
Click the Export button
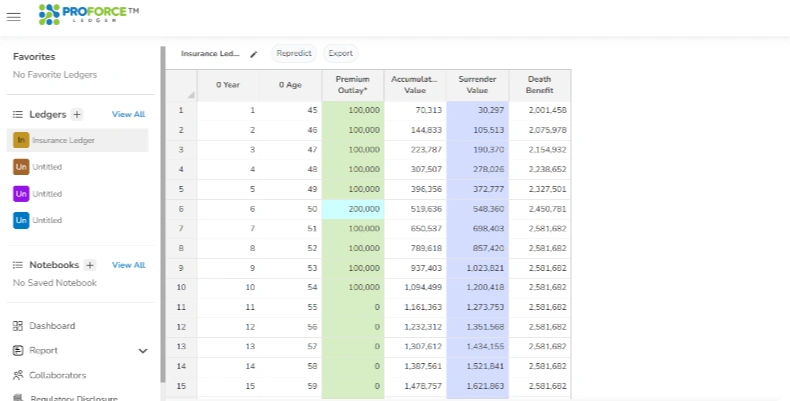point(341,53)
